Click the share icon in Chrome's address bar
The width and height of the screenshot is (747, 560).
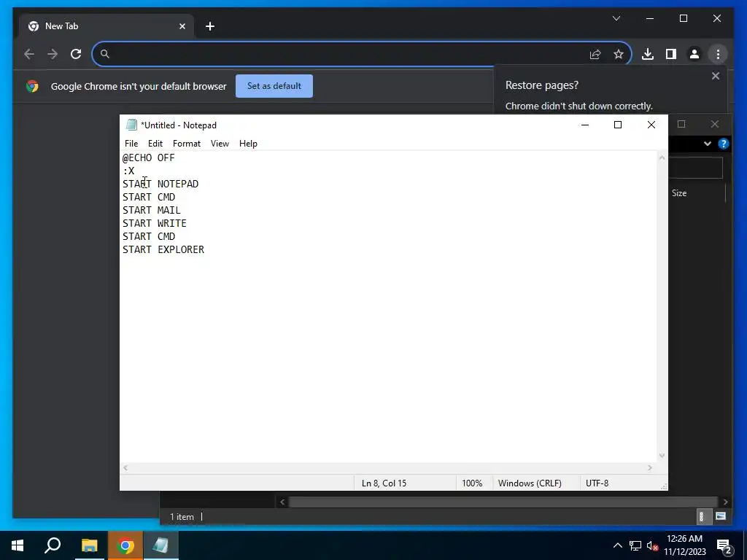click(595, 54)
